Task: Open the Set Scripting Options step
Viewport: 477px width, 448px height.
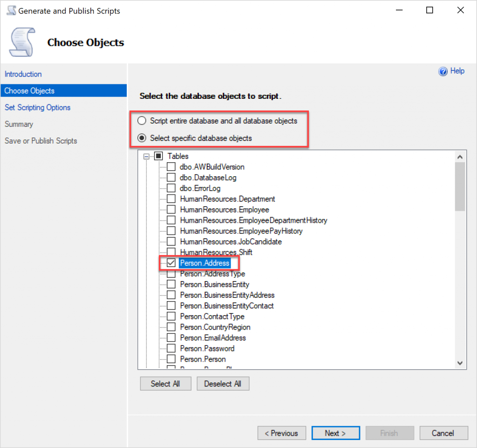Action: [37, 107]
